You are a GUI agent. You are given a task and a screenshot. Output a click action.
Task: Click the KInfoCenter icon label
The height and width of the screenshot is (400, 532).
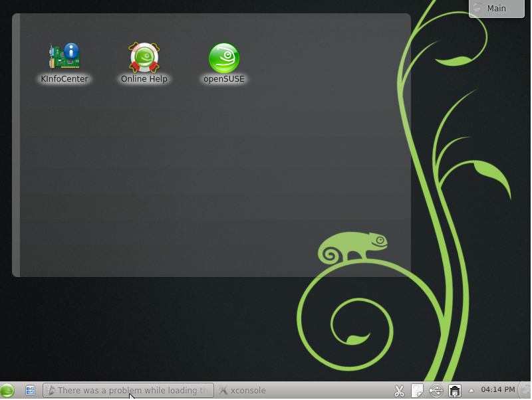pyautogui.click(x=65, y=79)
